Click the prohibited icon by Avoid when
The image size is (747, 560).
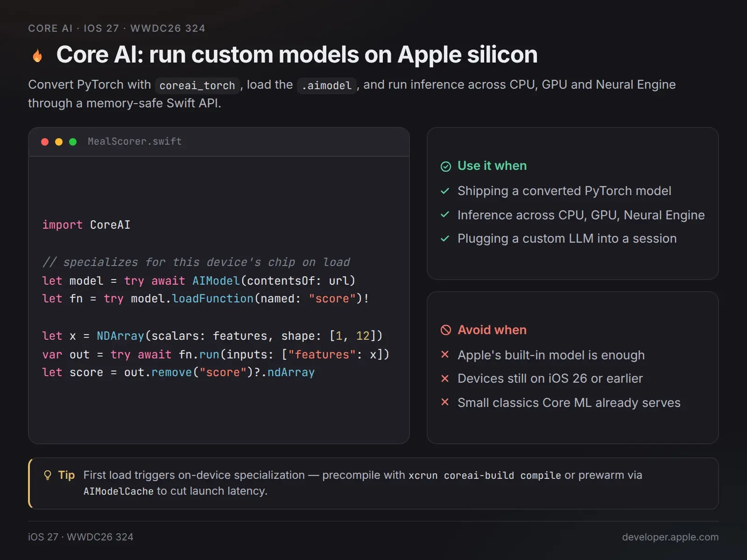coord(446,330)
